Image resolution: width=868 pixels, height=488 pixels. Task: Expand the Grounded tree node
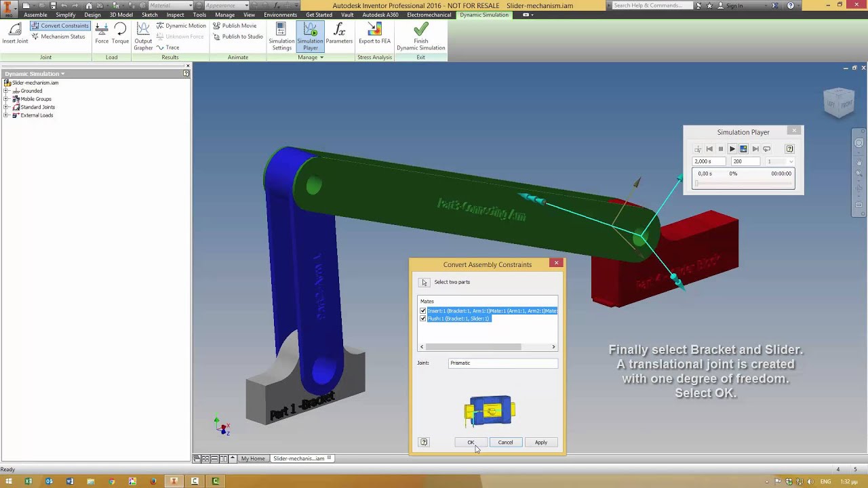point(7,91)
